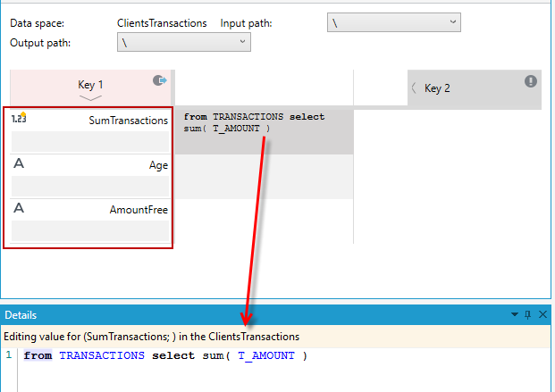Screen dimensions: 555x392
Task: Pin the Details panel
Action: [528, 314]
